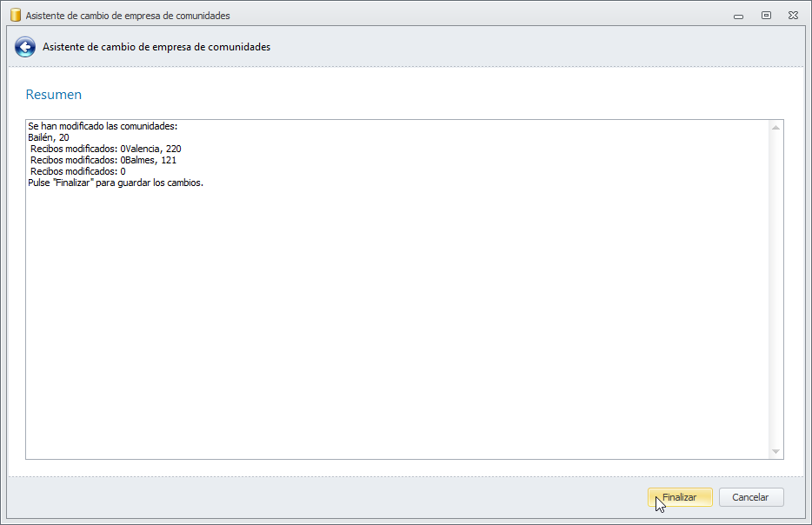Click the yellow database icon in the title bar

point(16,15)
